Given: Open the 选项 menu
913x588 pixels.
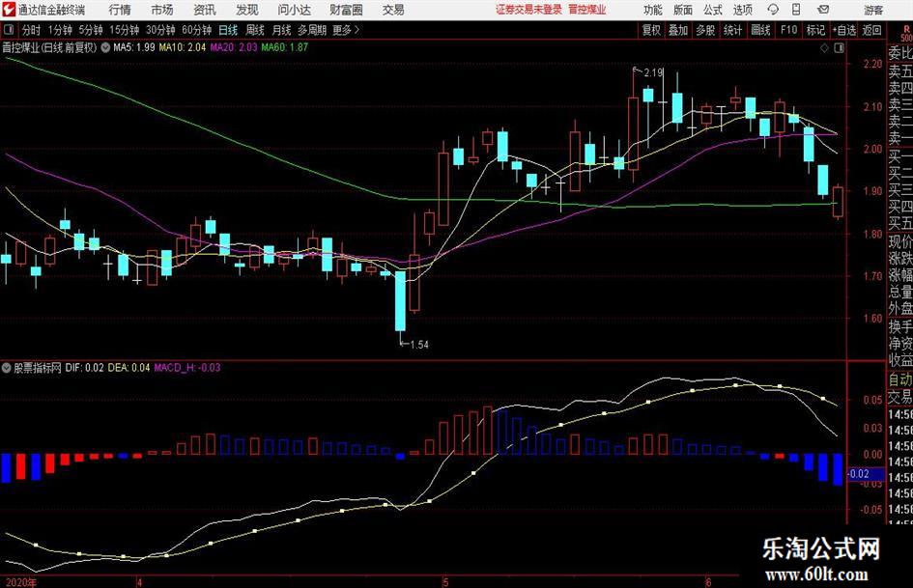Looking at the screenshot, I should coord(743,10).
